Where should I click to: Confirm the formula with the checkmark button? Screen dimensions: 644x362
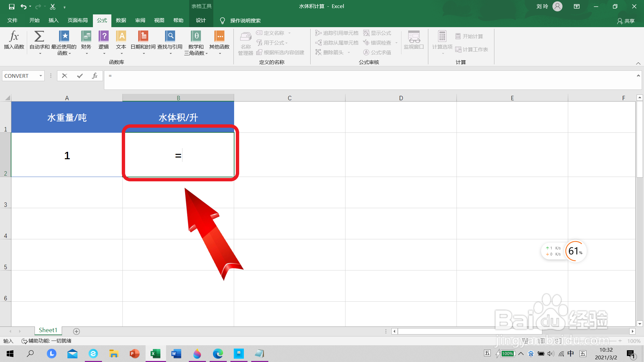[80, 76]
